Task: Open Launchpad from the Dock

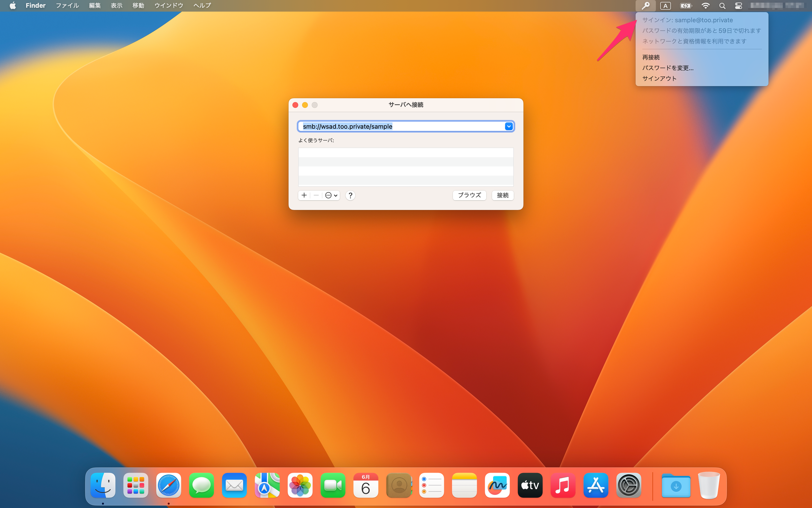Action: 136,485
